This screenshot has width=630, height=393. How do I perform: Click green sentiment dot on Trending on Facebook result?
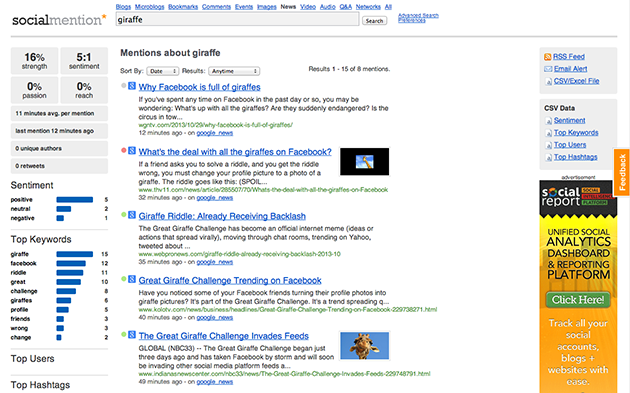point(124,279)
